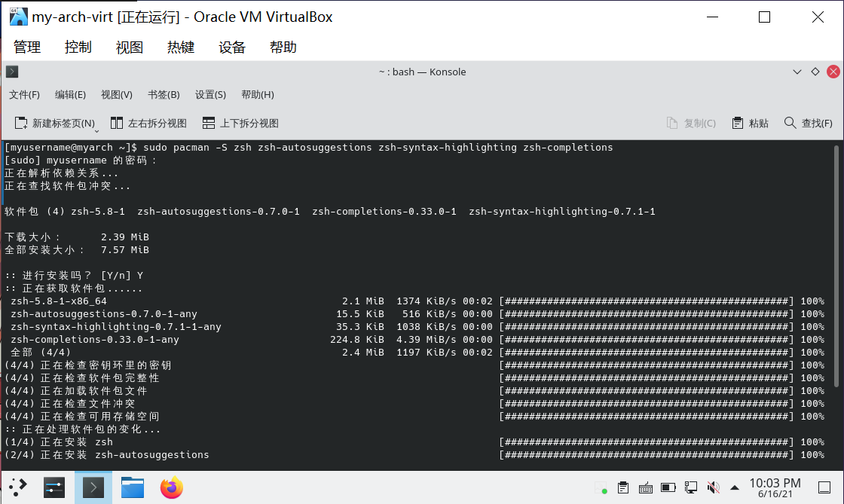The image size is (844, 504).
Task: Paste clipboard contents using the 粘贴 icon
Action: [750, 123]
